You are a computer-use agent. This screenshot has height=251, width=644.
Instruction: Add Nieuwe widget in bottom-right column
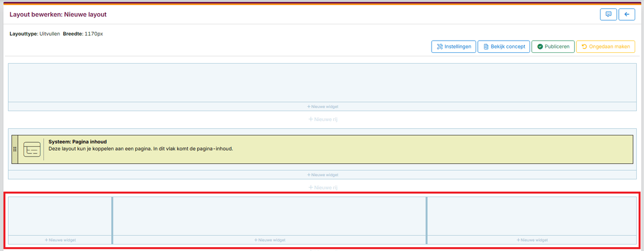tap(532, 240)
